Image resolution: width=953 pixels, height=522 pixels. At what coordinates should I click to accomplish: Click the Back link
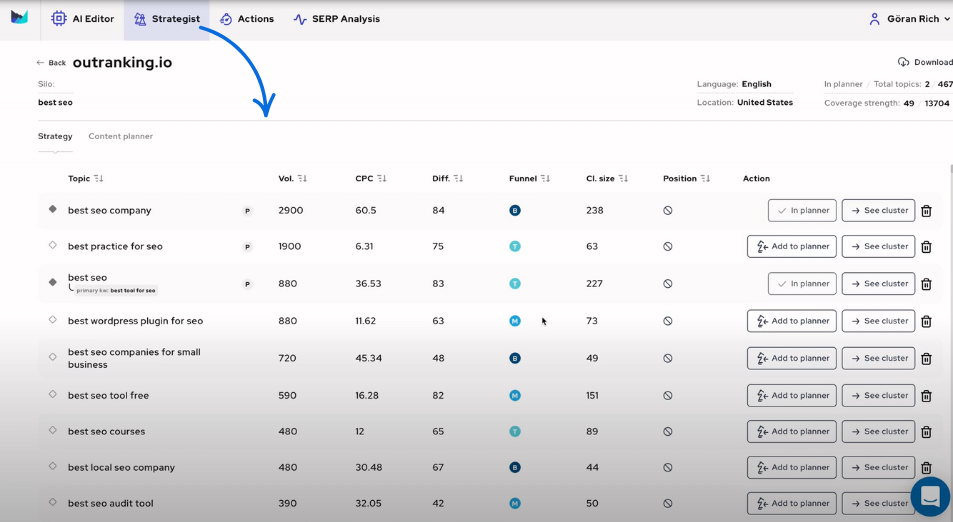click(51, 63)
